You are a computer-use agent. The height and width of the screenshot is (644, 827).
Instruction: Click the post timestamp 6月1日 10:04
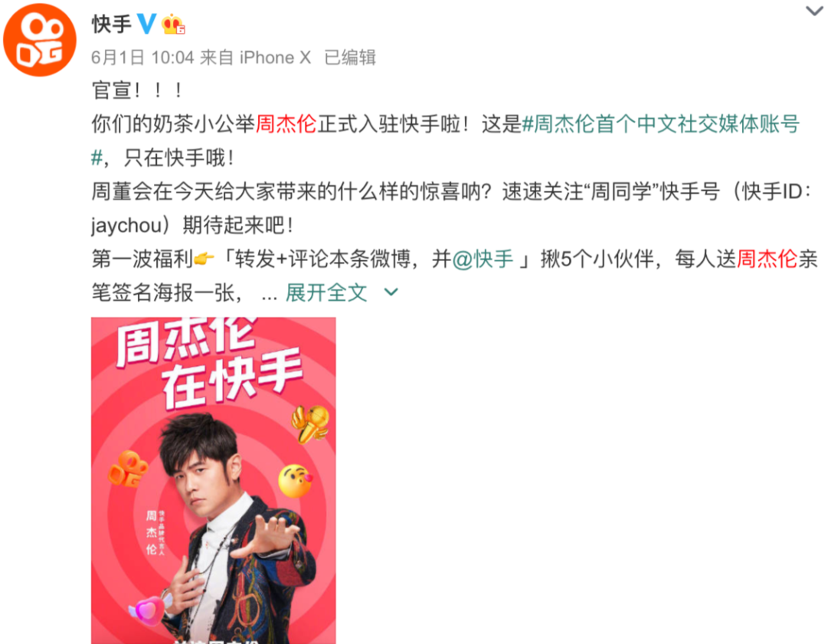pyautogui.click(x=142, y=57)
